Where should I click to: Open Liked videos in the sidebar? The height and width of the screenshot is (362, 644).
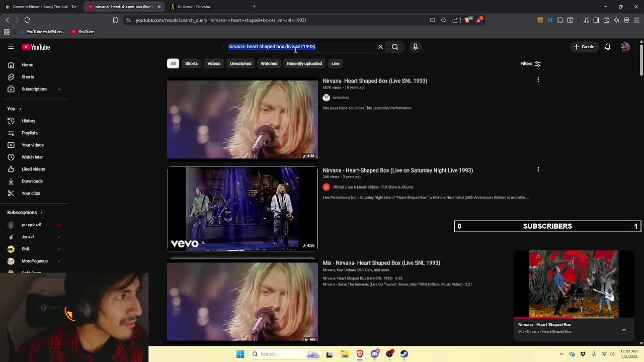point(33,169)
